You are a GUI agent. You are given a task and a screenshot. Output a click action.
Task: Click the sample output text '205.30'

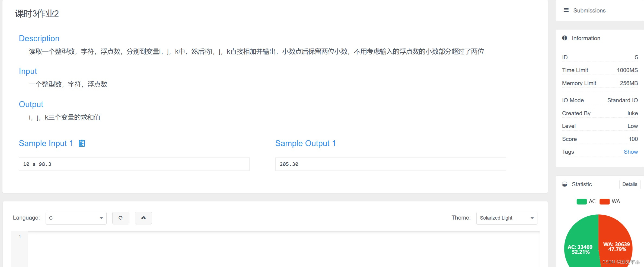289,164
